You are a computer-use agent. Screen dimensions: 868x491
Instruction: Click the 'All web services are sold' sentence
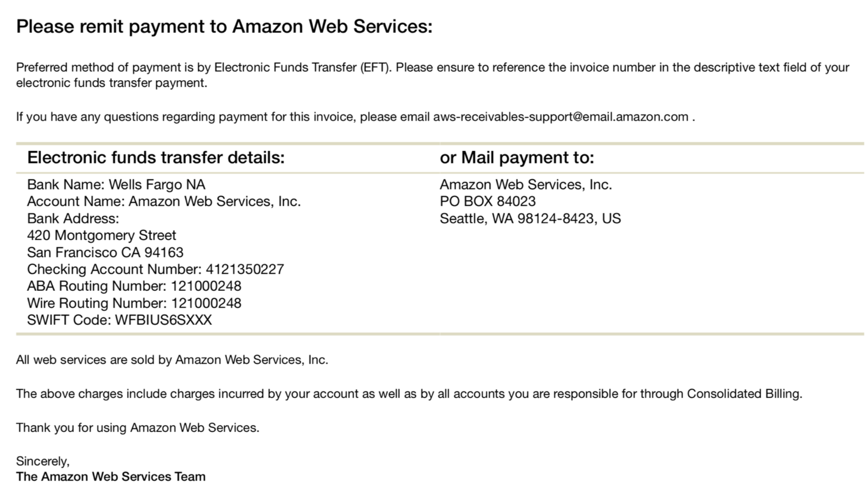click(x=172, y=360)
